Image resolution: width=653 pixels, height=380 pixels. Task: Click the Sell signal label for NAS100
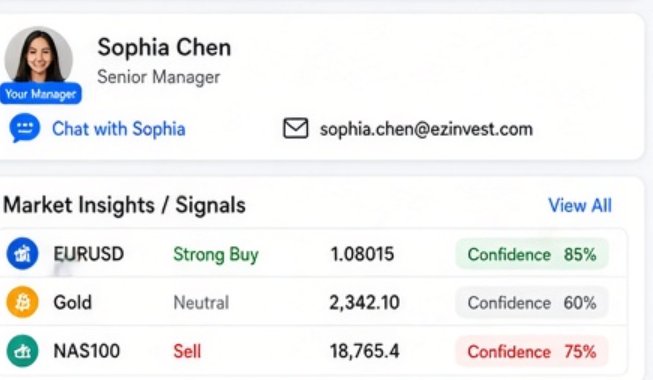point(187,351)
